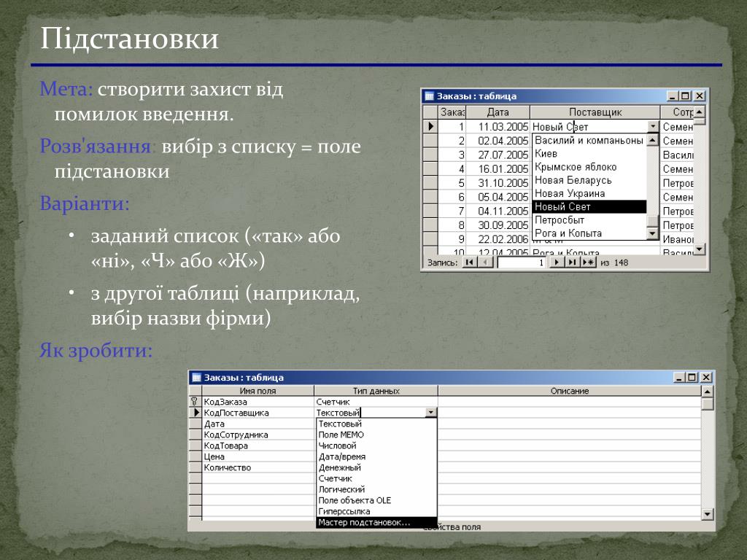Minimize the datasheet Заказы window
This screenshot has height=560, width=747.
click(672, 96)
